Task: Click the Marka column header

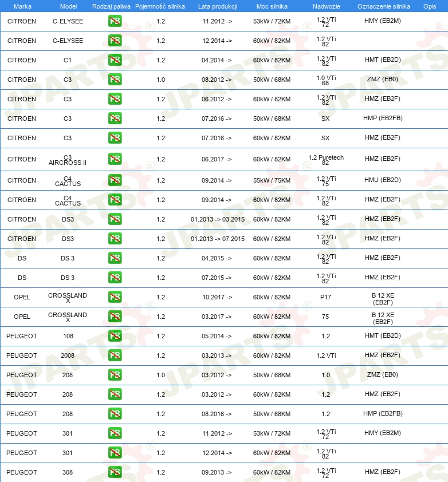Action: [x=22, y=6]
